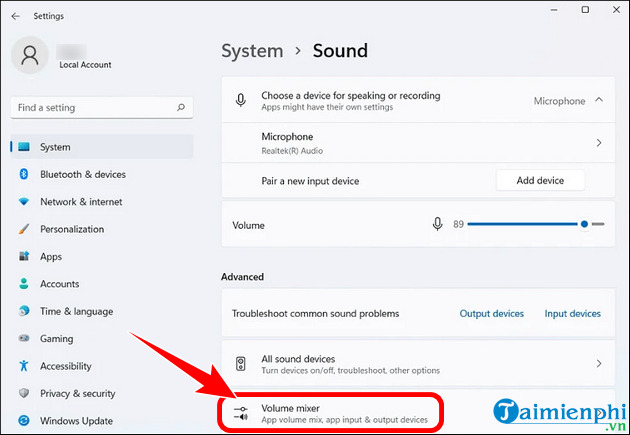Click the Add device button
630x435 pixels.
(x=540, y=180)
